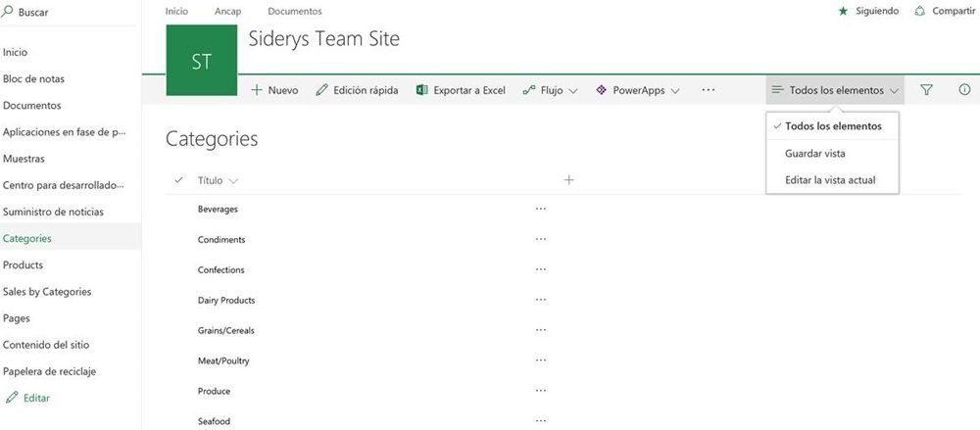Click the Siguiendo star icon
The height and width of the screenshot is (430, 980).
843,11
